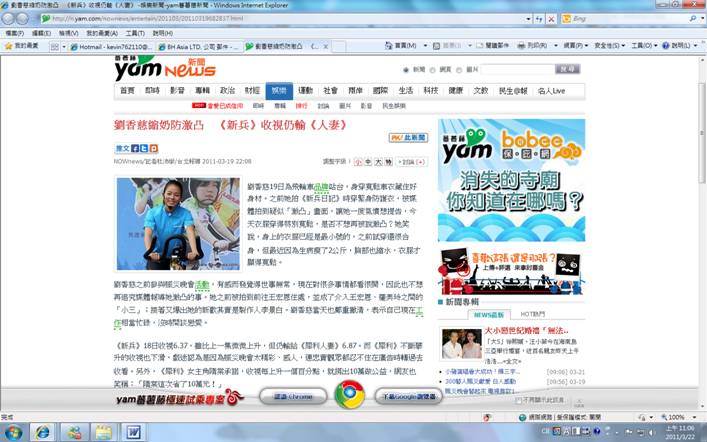Click the Print icon in the command bar
The image size is (707, 442).
(x=522, y=46)
